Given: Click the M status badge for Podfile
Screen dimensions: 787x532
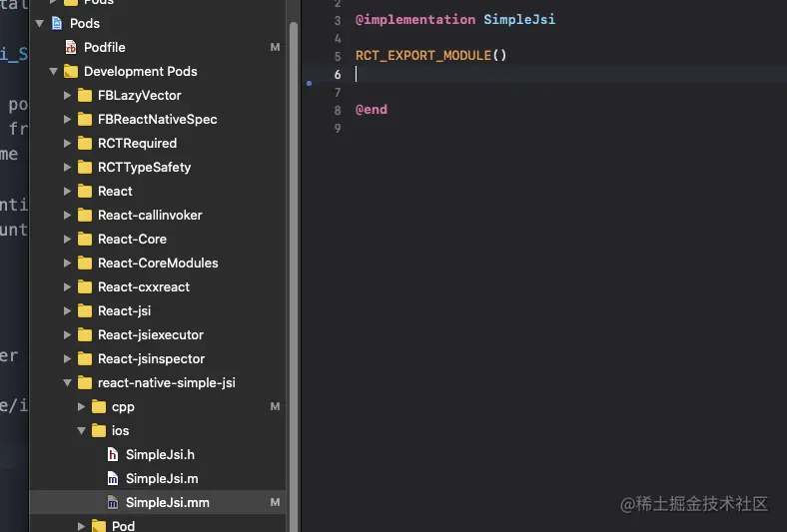Looking at the screenshot, I should [x=275, y=47].
